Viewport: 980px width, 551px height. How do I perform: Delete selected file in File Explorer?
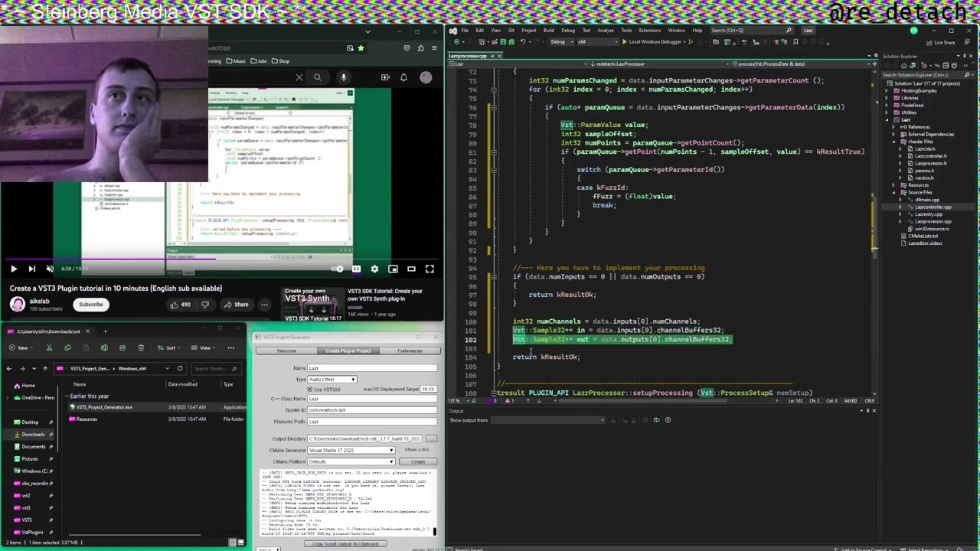141,347
